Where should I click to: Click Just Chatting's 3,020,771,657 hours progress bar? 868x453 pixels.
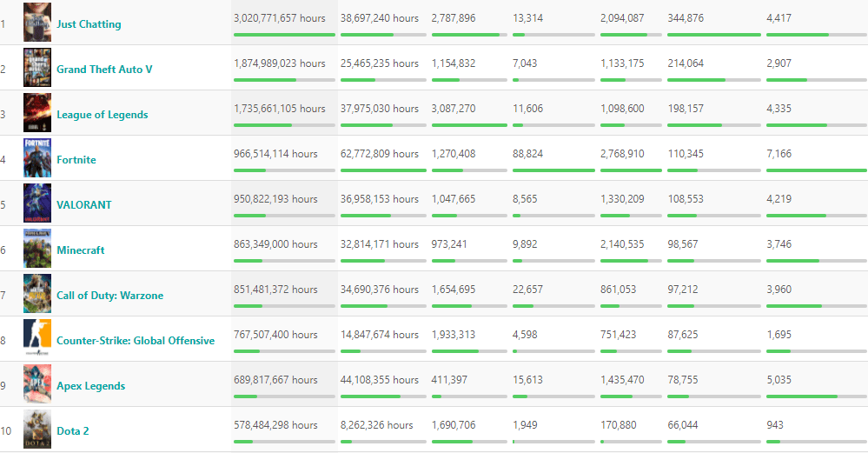point(284,35)
